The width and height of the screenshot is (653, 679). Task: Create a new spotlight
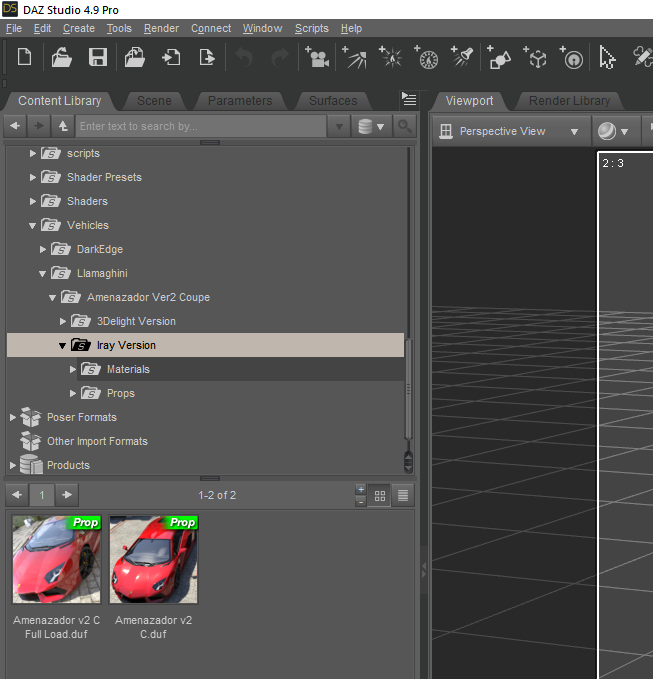pos(462,58)
